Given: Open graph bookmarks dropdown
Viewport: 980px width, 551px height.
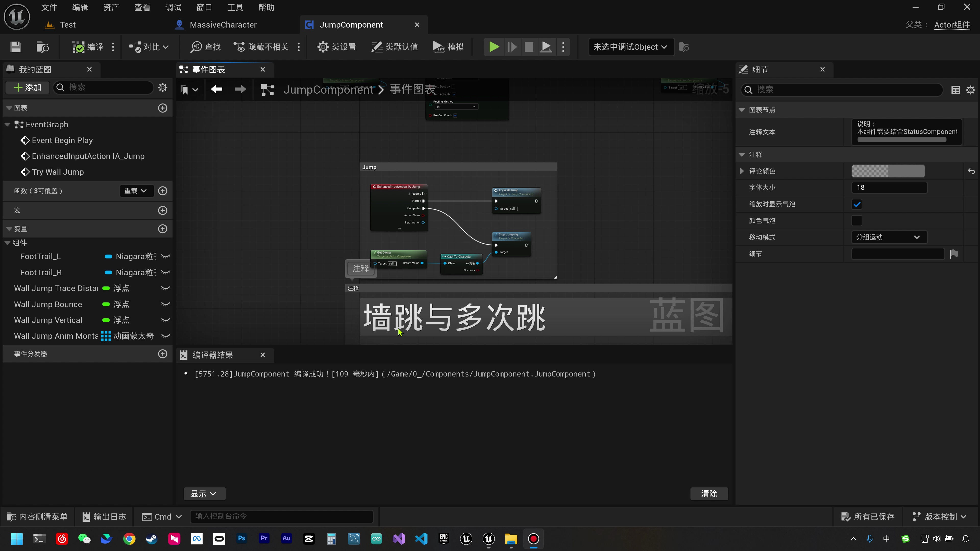Looking at the screenshot, I should point(189,90).
